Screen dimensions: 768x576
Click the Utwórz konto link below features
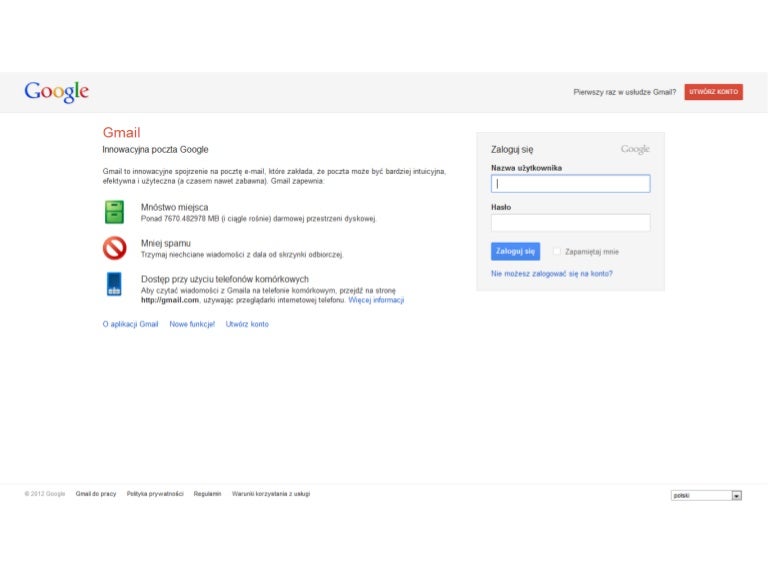click(x=247, y=324)
